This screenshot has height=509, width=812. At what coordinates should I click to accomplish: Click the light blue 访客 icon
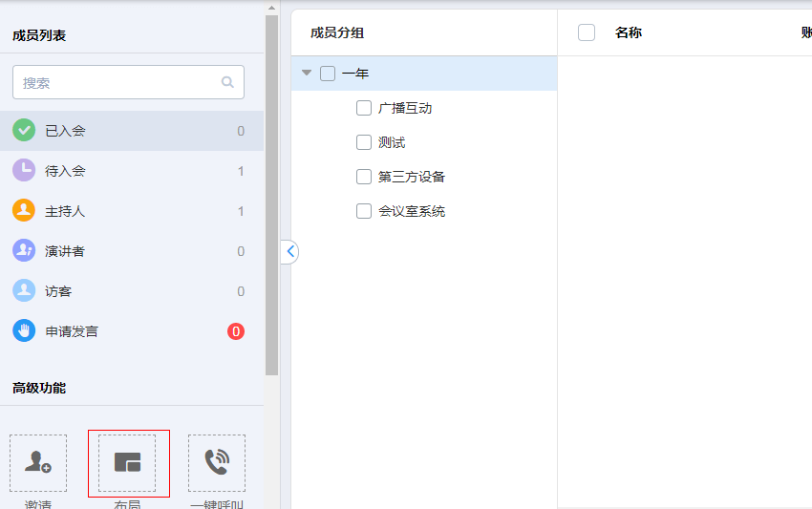24,290
